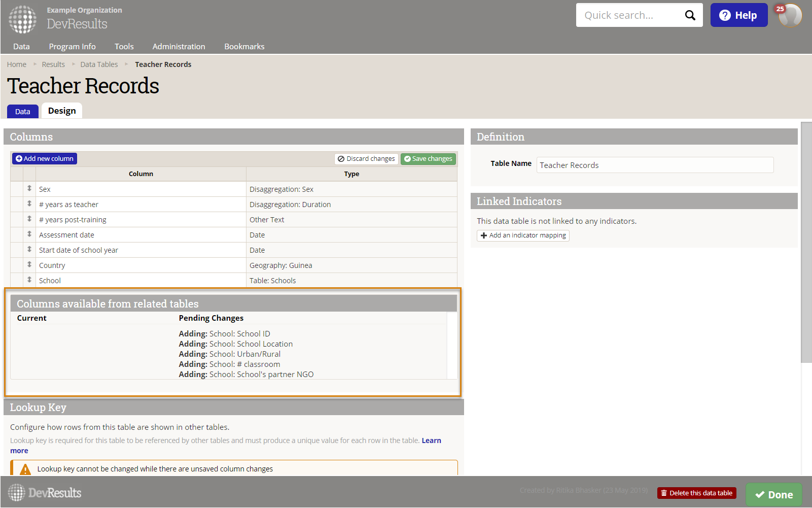Click the DevResults globe logo in header

(23, 19)
